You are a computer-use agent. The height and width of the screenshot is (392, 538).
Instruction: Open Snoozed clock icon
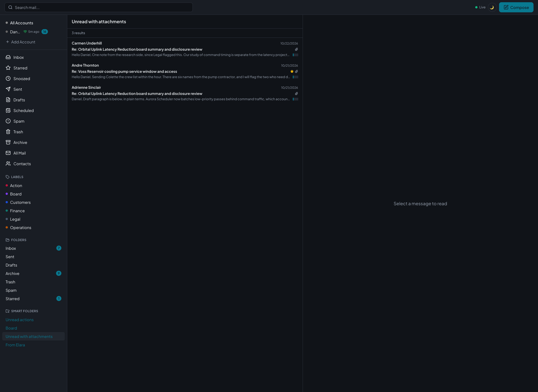coord(8,79)
